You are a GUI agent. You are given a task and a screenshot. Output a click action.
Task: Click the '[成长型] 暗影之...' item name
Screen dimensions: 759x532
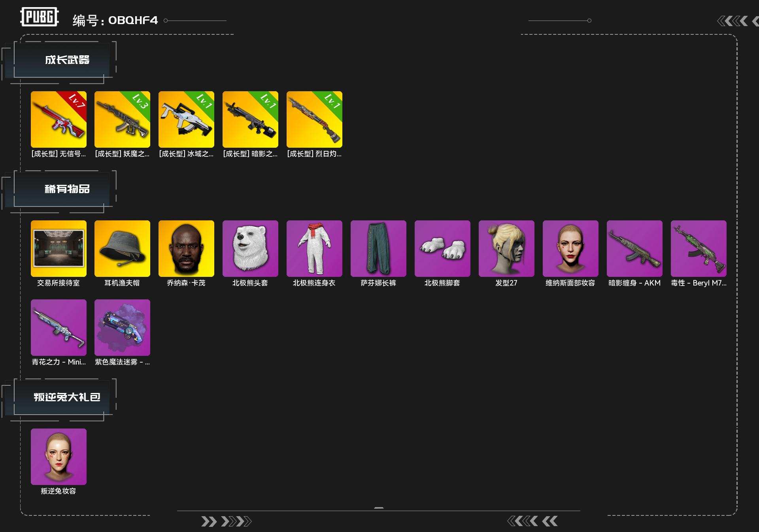click(250, 154)
